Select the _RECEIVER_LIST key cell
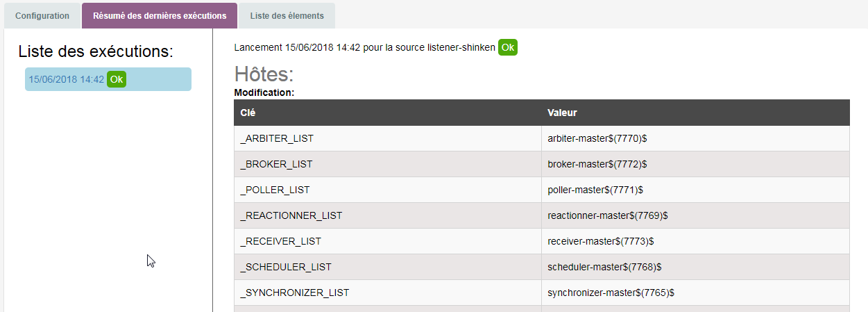 [x=280, y=241]
